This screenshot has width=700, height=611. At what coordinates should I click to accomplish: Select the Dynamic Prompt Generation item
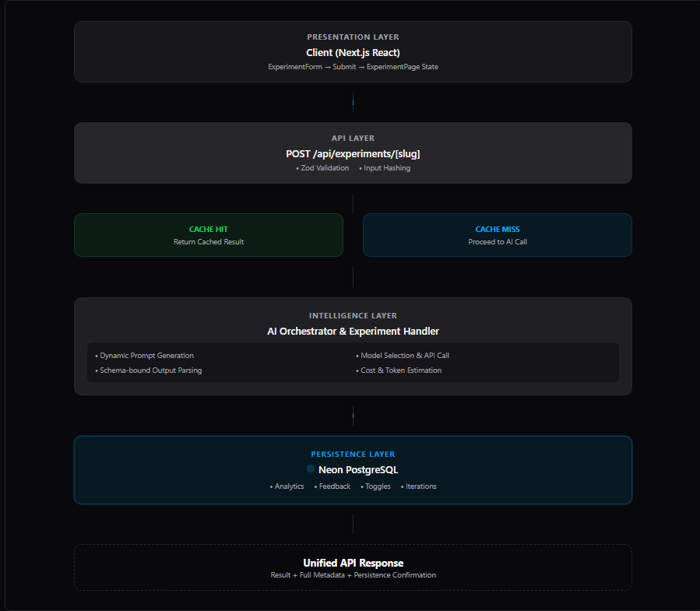click(146, 356)
